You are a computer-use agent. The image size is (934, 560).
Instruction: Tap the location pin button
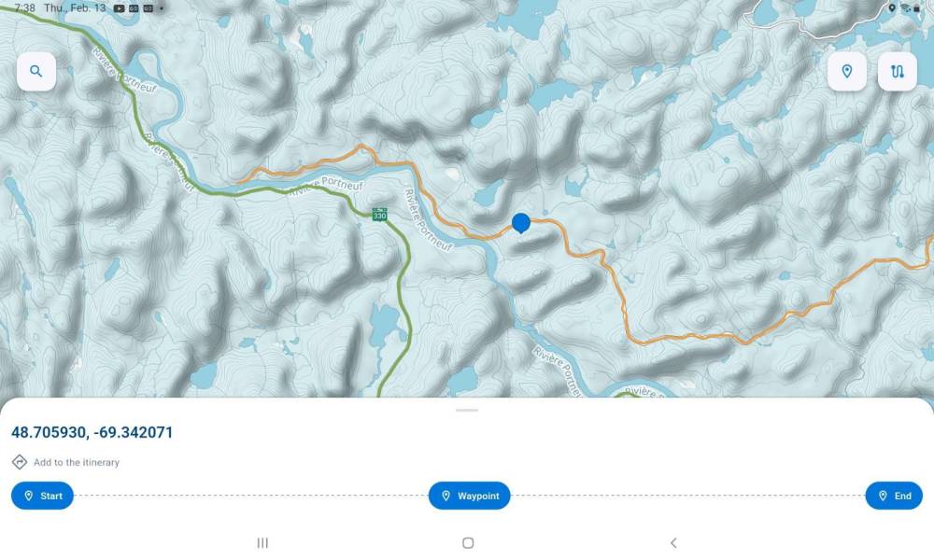[846, 72]
